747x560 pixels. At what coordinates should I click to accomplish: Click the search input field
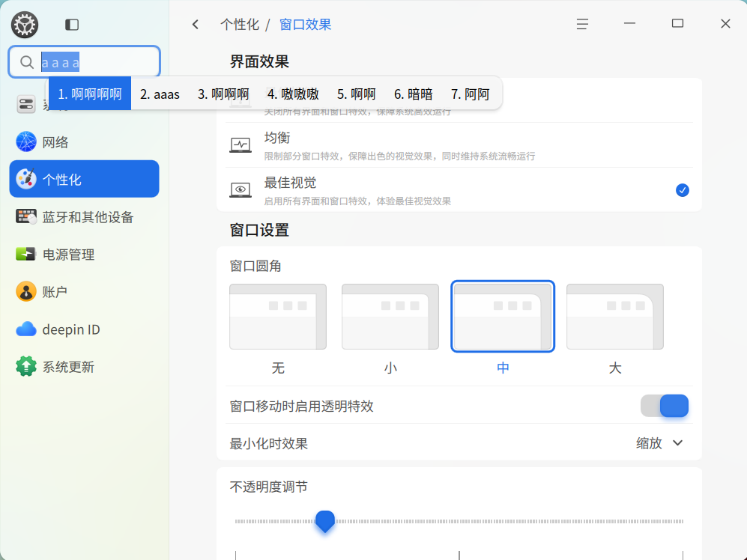(x=85, y=62)
